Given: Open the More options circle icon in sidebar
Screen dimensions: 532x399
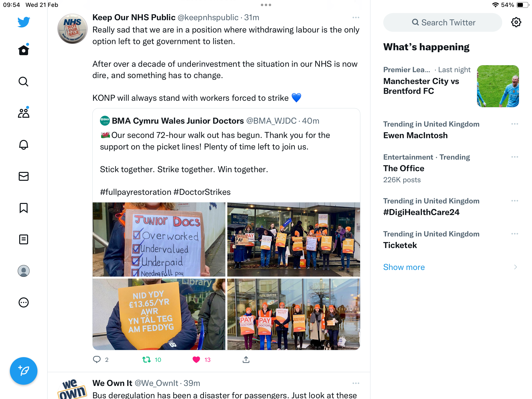Looking at the screenshot, I should click(24, 302).
